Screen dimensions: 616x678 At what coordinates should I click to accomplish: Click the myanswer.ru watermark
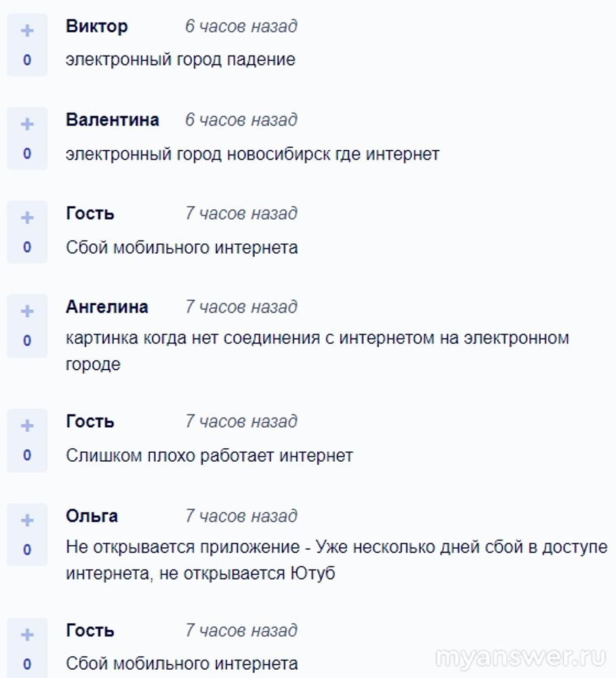point(520,657)
